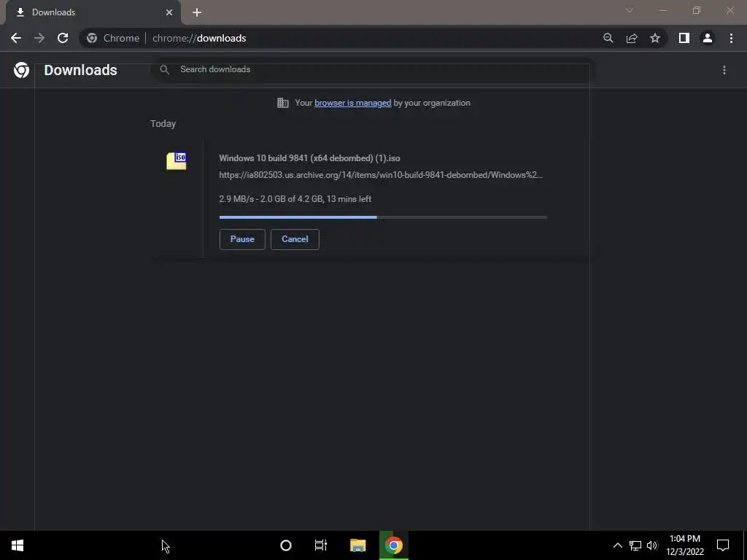Open the volume speaker tray icon
The image size is (747, 560).
[652, 545]
